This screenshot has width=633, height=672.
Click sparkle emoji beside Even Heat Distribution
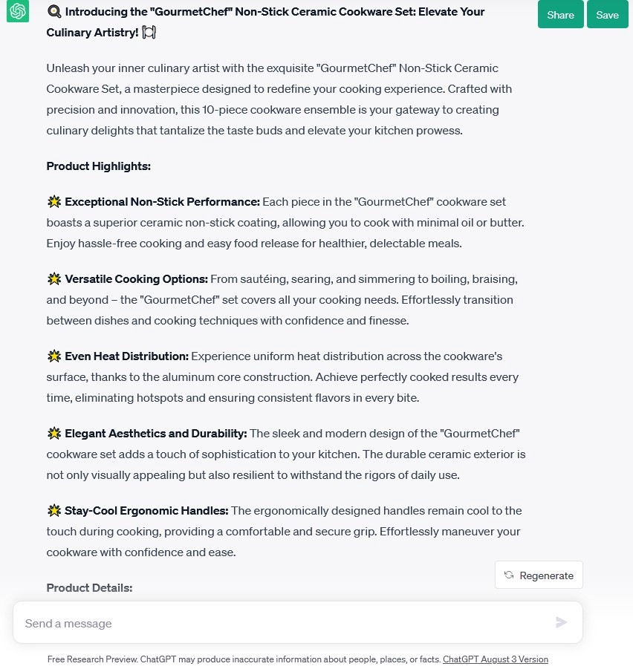click(x=53, y=356)
